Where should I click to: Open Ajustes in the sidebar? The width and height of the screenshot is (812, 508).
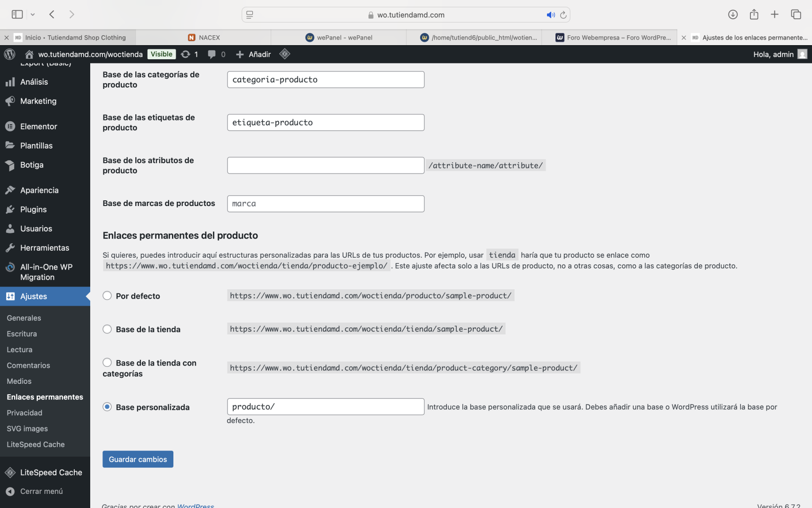pos(45,296)
